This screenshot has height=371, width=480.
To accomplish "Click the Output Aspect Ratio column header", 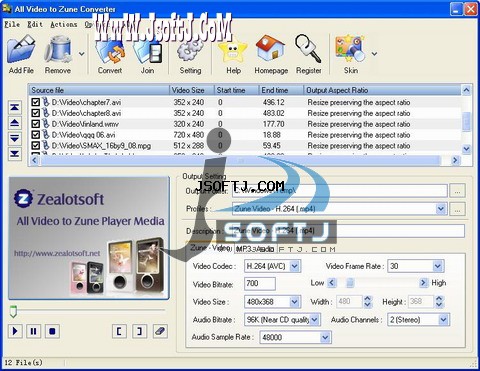I will click(382, 90).
